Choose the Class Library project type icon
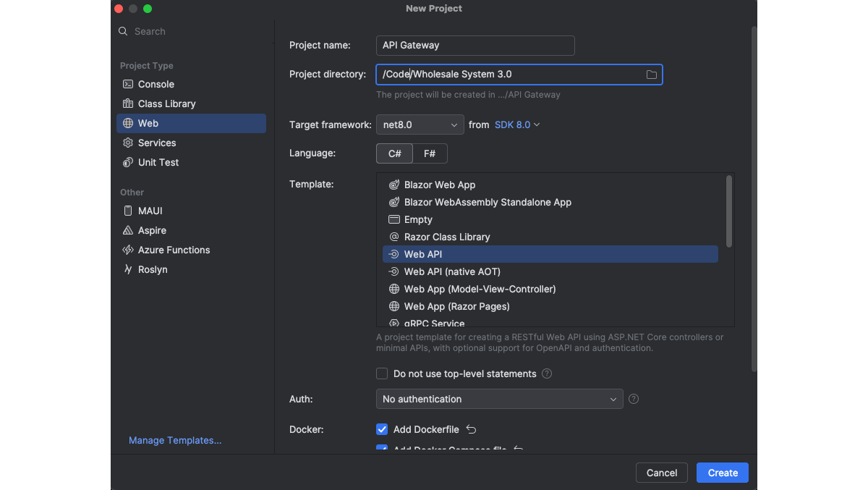This screenshot has width=868, height=490. 128,104
